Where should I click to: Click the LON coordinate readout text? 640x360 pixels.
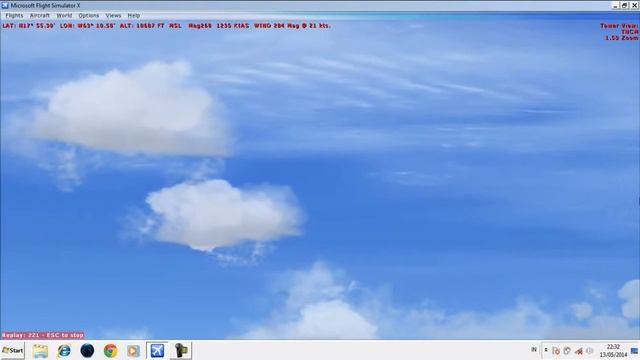pos(87,26)
